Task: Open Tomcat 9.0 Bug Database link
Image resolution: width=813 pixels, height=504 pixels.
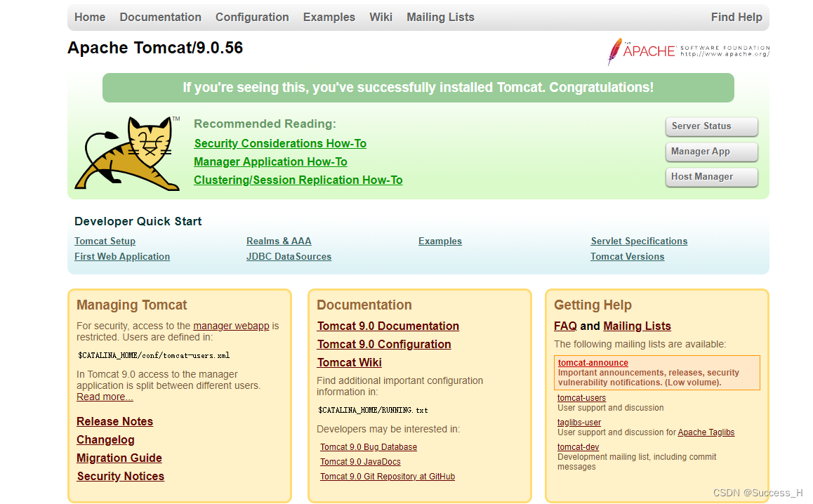Action: [x=369, y=447]
